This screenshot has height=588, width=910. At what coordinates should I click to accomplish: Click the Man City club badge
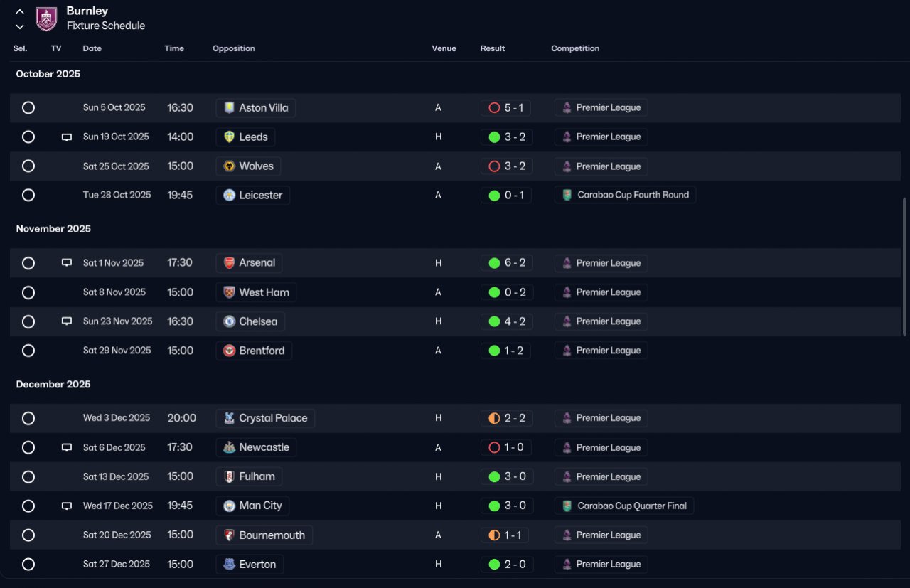click(229, 506)
